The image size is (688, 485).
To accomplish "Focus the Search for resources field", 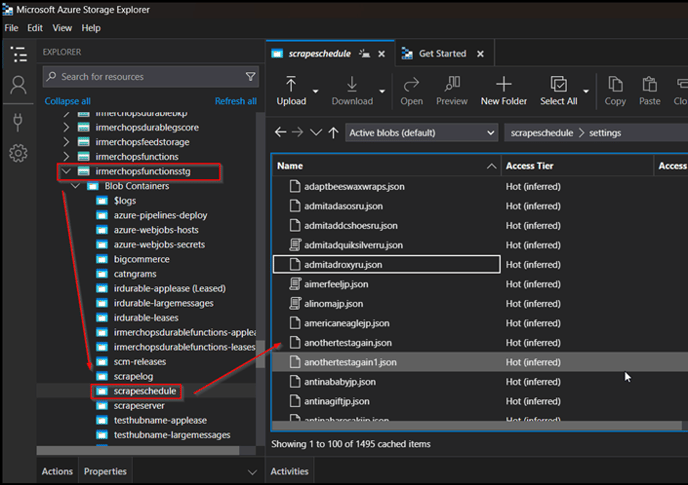I will pos(151,77).
